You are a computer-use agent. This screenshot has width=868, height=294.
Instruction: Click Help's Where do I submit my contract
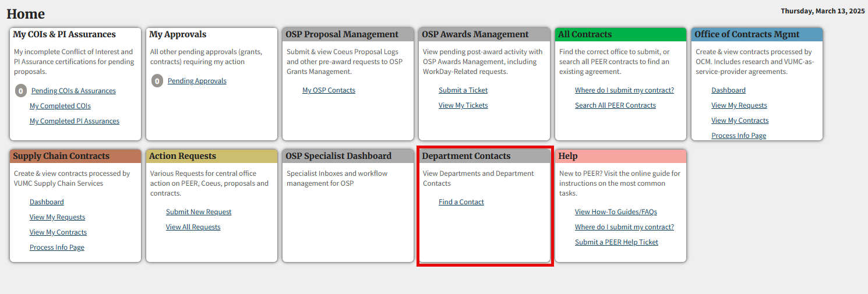click(x=624, y=227)
